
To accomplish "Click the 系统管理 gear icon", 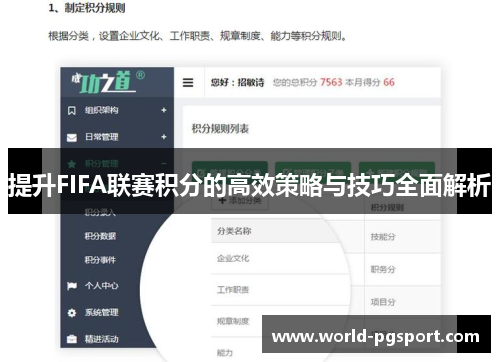I will [72, 313].
